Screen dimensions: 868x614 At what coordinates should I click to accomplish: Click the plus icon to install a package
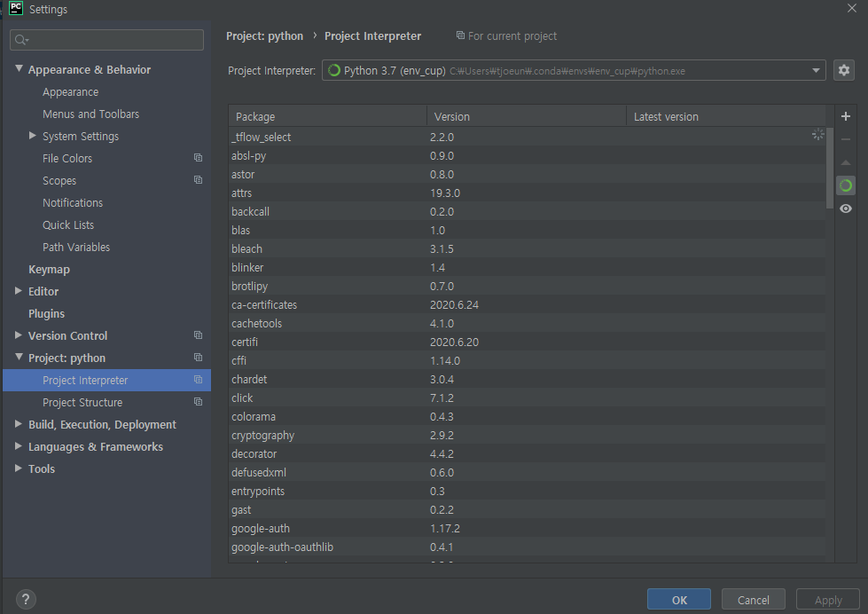pos(845,116)
